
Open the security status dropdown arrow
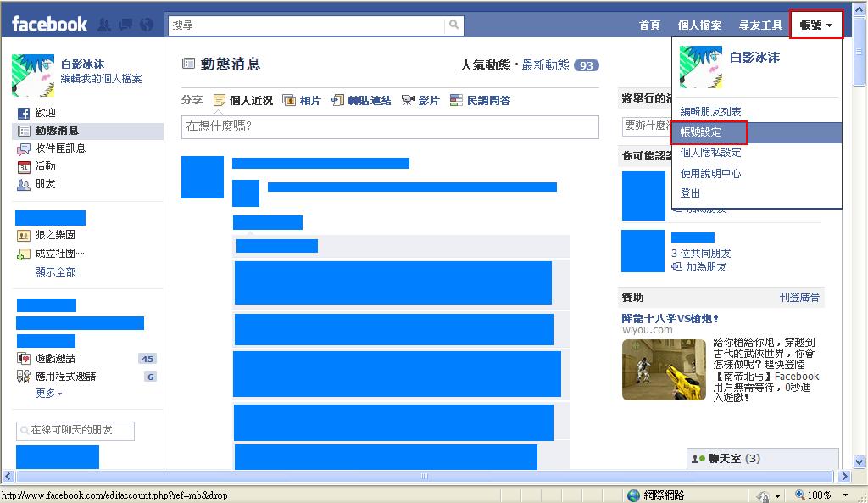click(x=777, y=496)
